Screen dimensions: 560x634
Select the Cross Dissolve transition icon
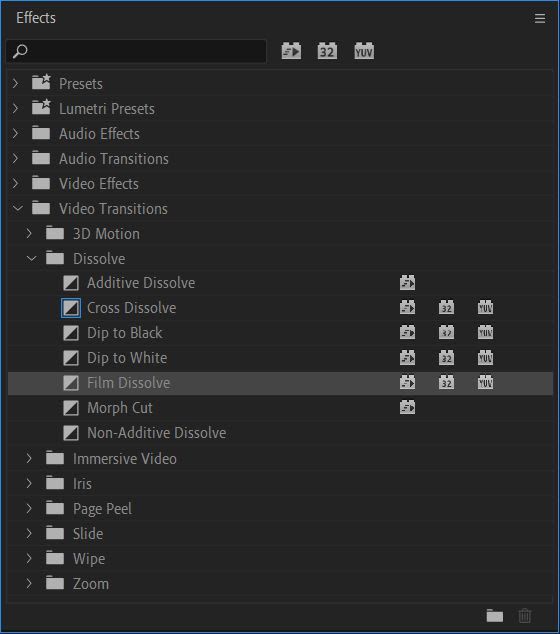coord(71,308)
